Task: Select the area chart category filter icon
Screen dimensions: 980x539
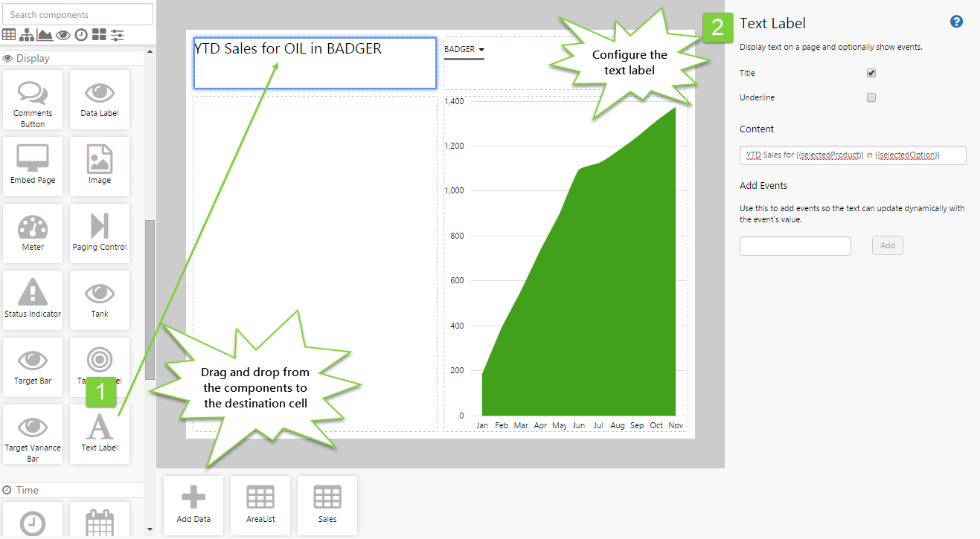Action: (45, 35)
